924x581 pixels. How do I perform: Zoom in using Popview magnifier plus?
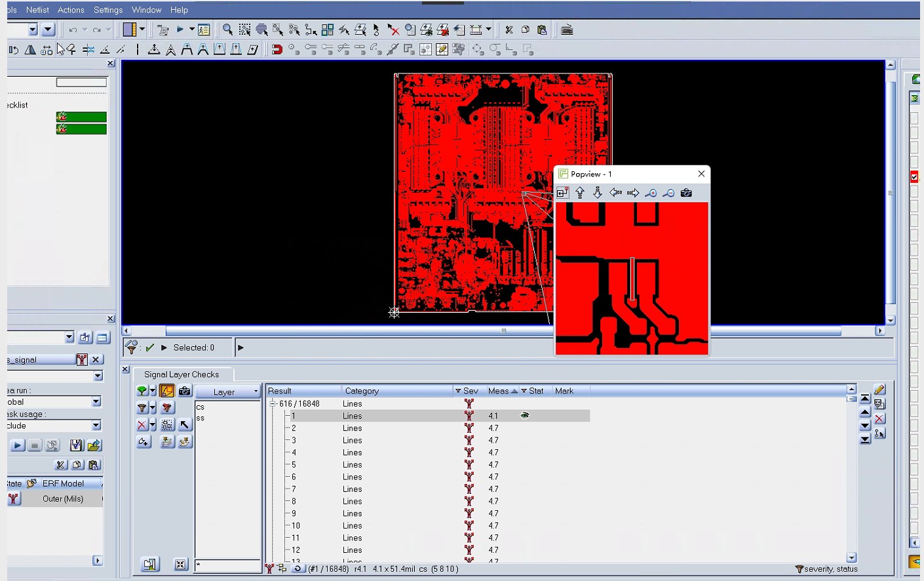point(651,193)
